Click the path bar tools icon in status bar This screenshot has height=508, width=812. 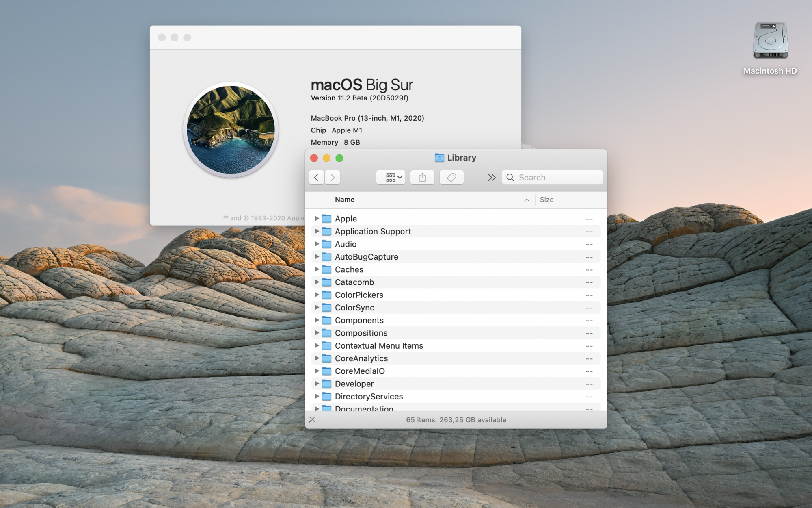coord(312,419)
